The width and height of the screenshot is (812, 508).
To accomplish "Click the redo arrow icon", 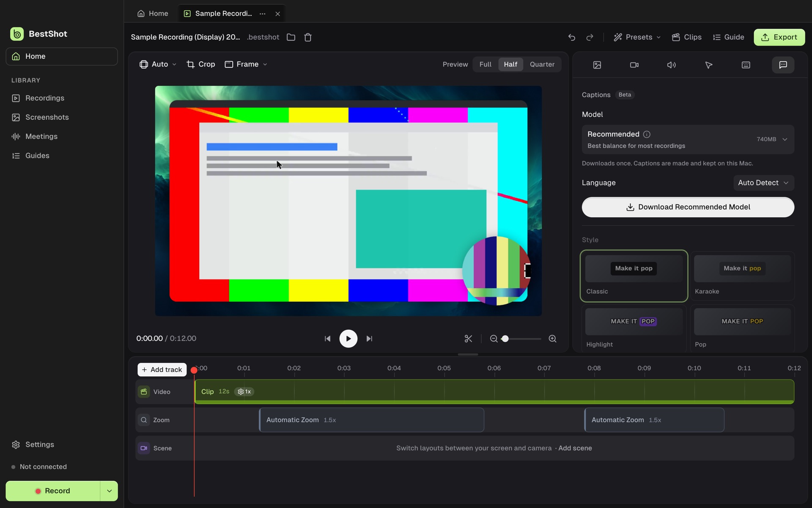I will pyautogui.click(x=590, y=37).
